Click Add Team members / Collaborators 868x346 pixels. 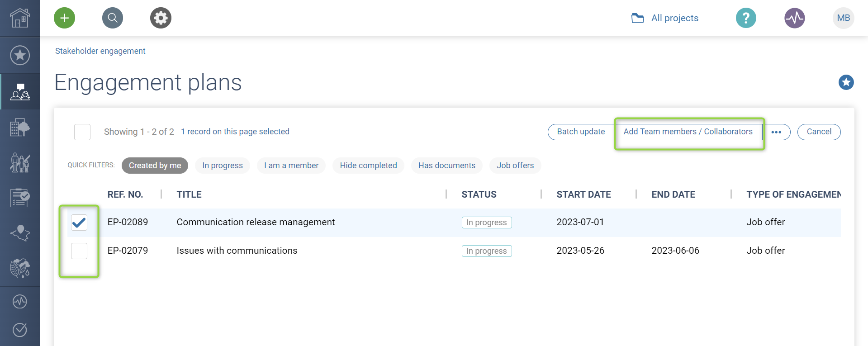point(688,132)
